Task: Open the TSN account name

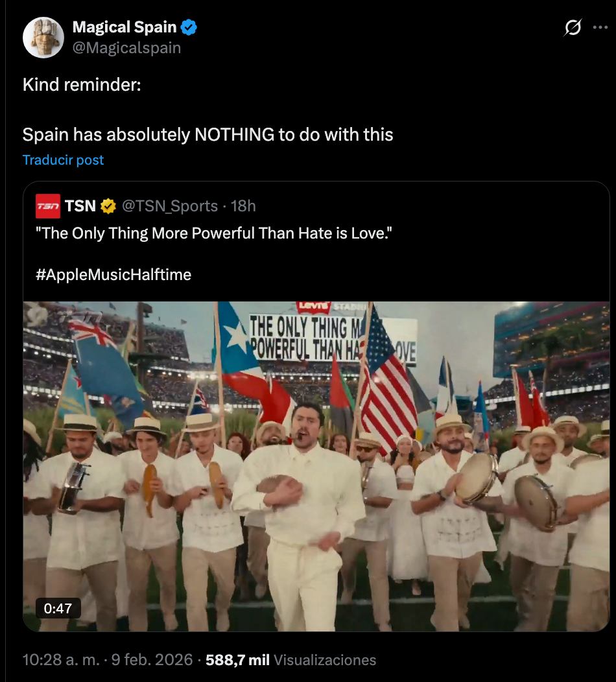Action: 80,206
